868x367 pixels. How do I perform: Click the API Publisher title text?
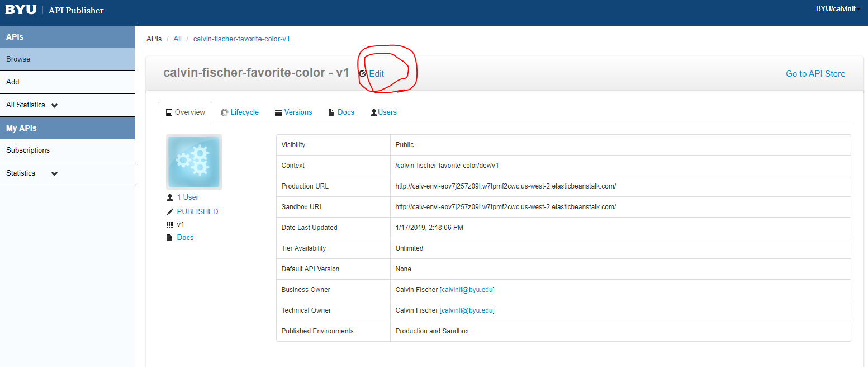[x=76, y=10]
